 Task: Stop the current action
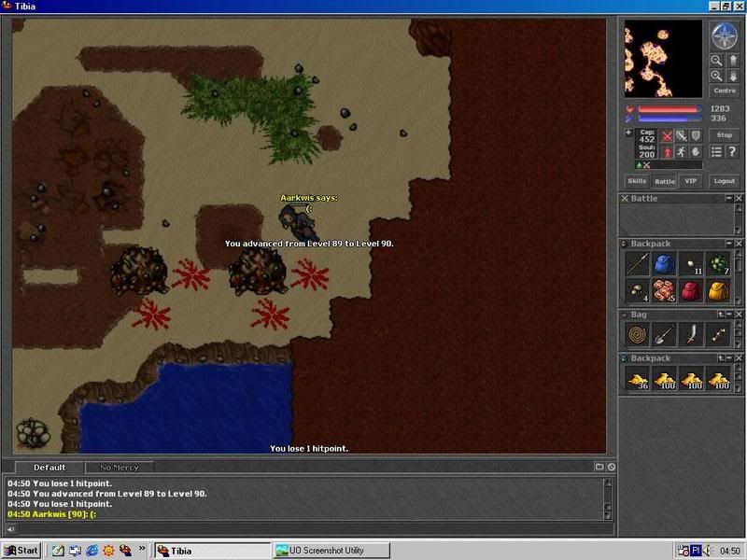coord(725,135)
